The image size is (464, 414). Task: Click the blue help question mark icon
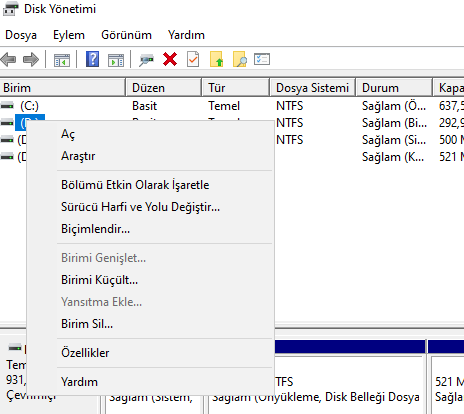92,59
